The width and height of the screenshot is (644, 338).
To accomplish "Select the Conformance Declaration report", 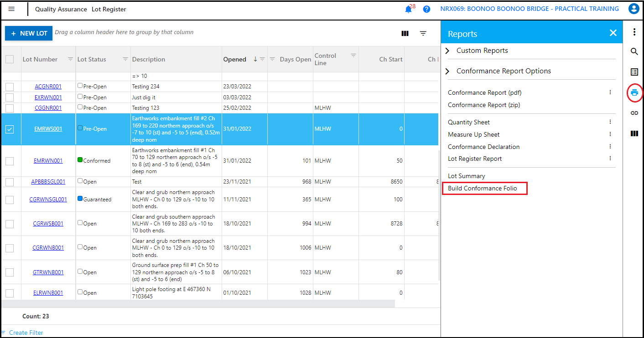I will (484, 147).
